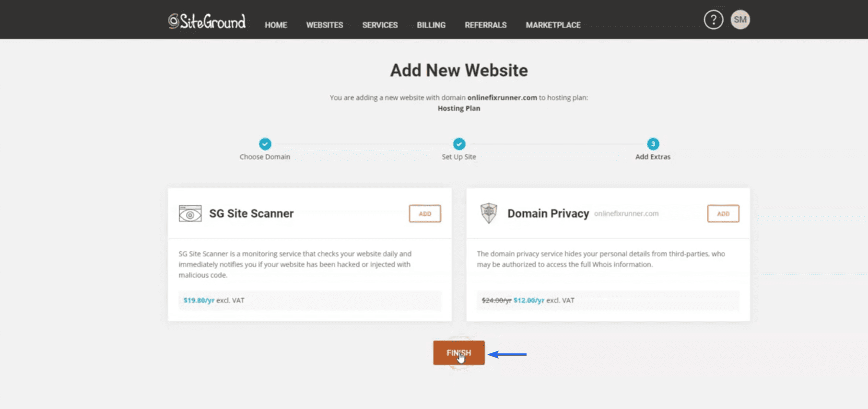Viewport: 868px width, 409px height.
Task: Open the SM user avatar menu
Action: coord(740,20)
